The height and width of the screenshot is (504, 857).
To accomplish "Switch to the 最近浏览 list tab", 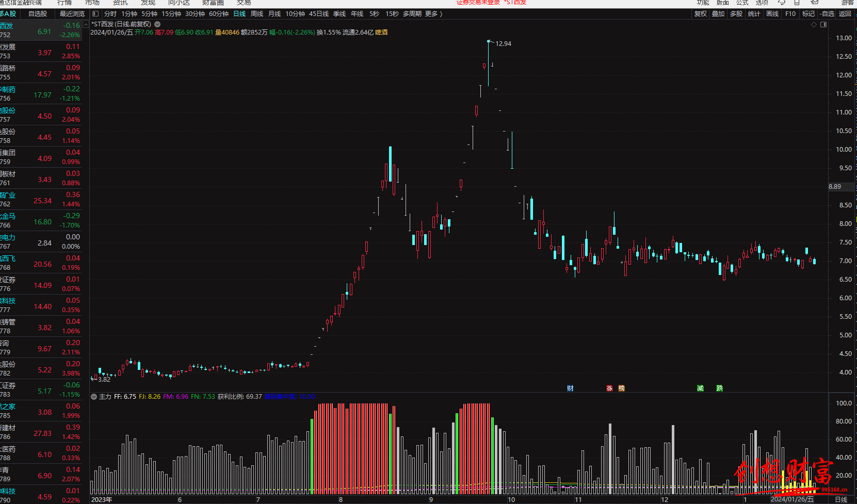I will point(72,14).
